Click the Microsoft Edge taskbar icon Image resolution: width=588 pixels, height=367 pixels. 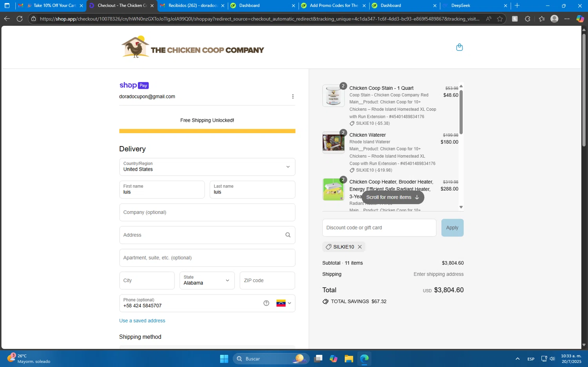click(x=365, y=359)
